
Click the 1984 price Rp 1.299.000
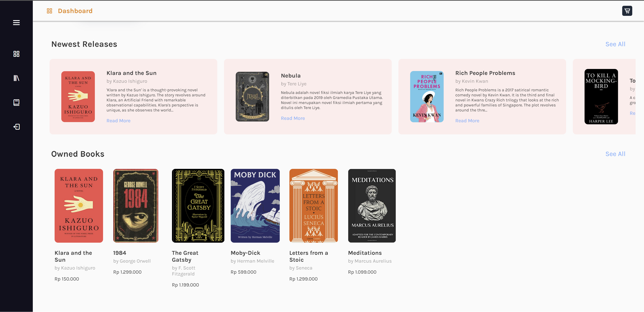click(127, 272)
